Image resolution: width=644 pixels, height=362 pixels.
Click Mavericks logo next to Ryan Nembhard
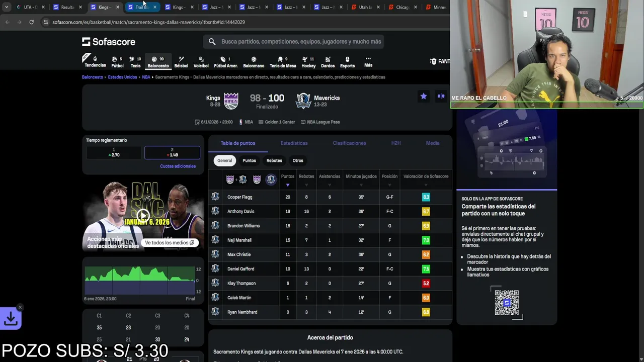(x=215, y=312)
